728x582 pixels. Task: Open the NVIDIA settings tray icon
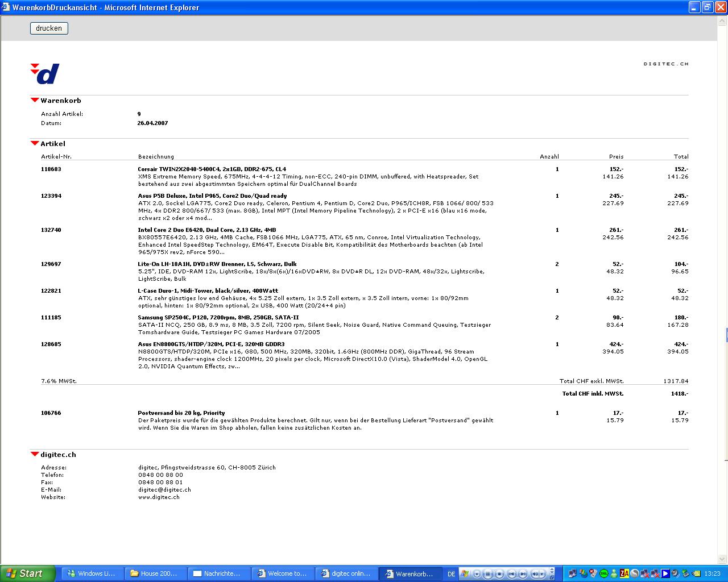click(x=696, y=573)
